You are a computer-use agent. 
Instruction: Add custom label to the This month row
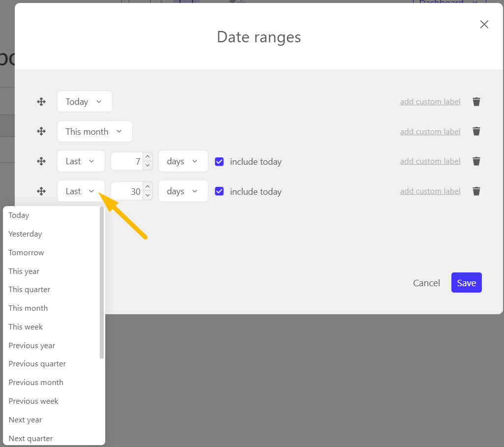point(430,131)
